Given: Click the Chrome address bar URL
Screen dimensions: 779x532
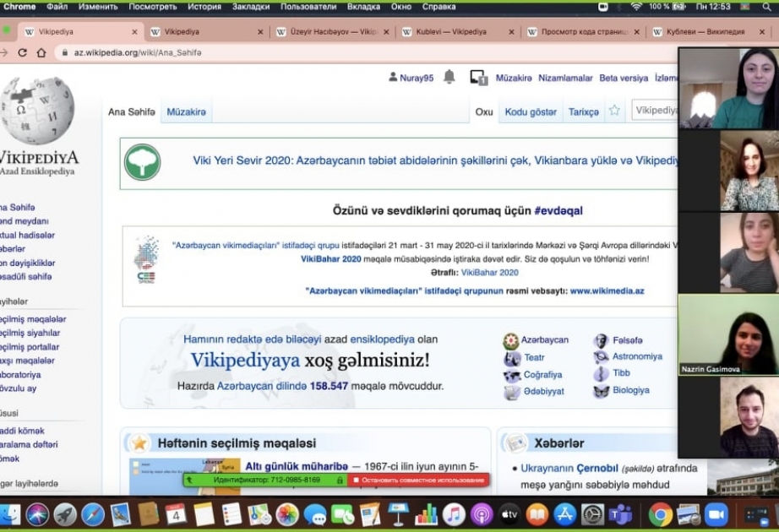Looking at the screenshot, I should pyautogui.click(x=138, y=52).
